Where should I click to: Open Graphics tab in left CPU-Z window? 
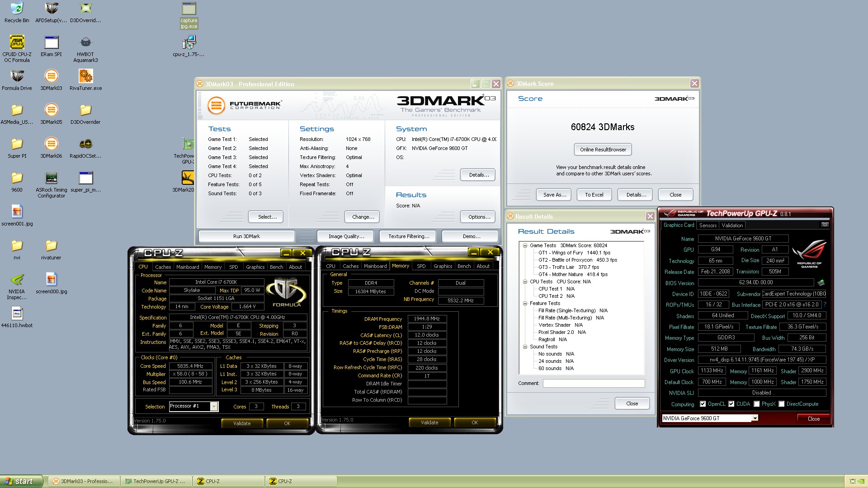pyautogui.click(x=255, y=267)
